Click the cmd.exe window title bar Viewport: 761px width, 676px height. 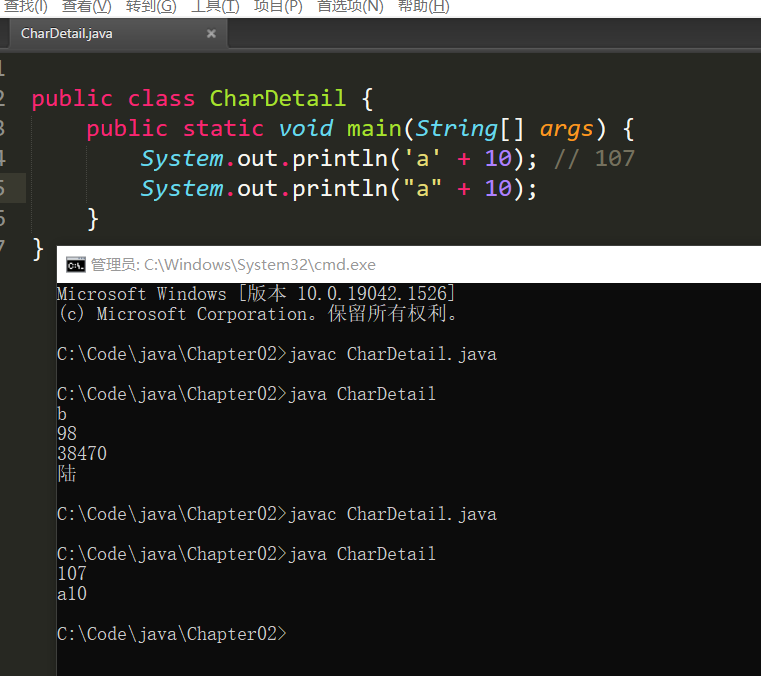[409, 264]
